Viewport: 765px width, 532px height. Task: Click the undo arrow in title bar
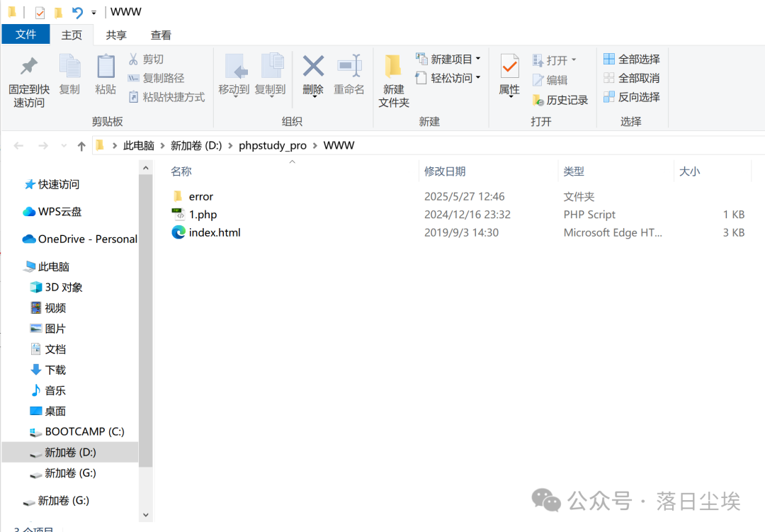click(77, 12)
